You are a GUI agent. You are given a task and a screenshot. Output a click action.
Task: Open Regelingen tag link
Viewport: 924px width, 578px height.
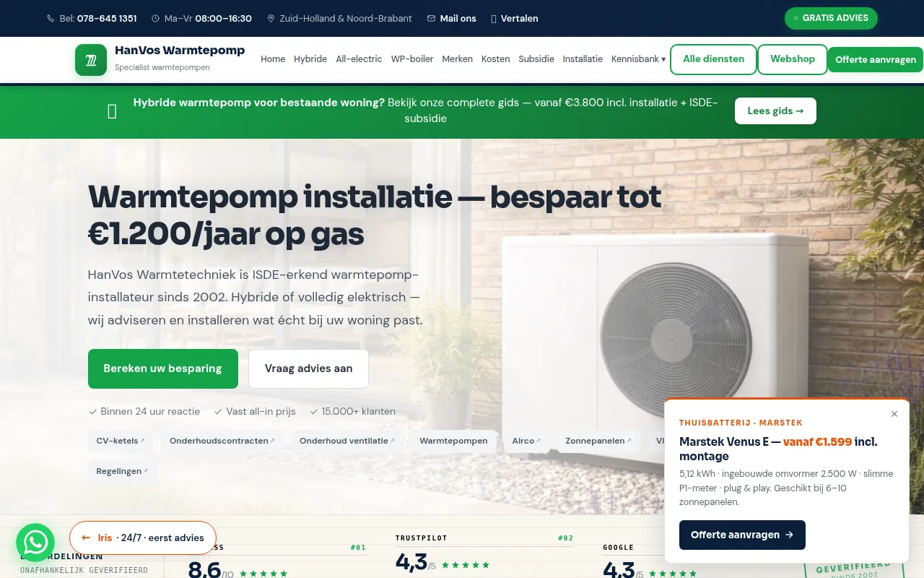pyautogui.click(x=122, y=471)
